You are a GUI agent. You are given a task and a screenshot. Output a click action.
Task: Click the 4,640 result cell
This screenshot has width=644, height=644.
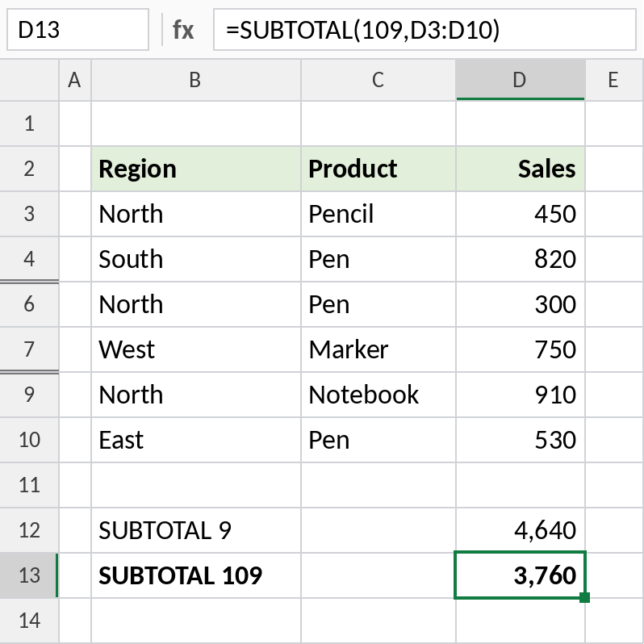[521, 530]
